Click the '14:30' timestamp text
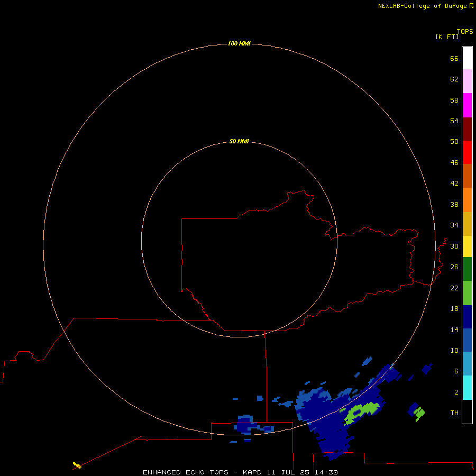476x476 pixels. point(326,472)
